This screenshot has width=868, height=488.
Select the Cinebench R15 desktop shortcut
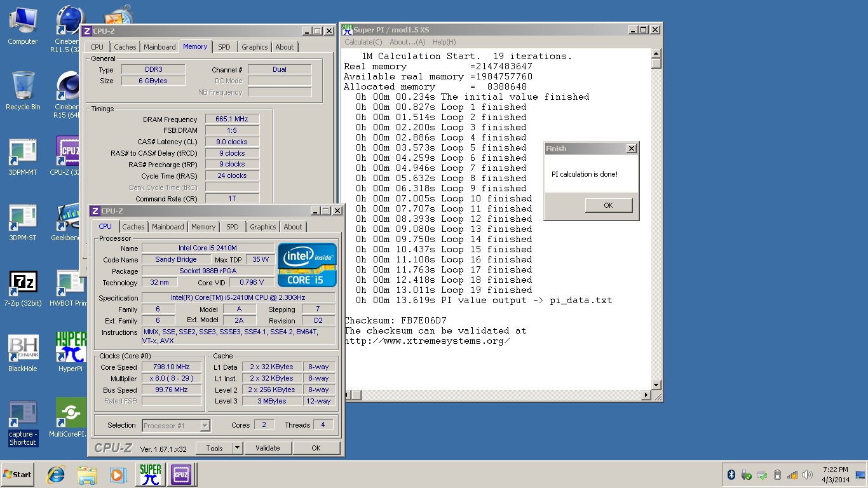pos(67,95)
